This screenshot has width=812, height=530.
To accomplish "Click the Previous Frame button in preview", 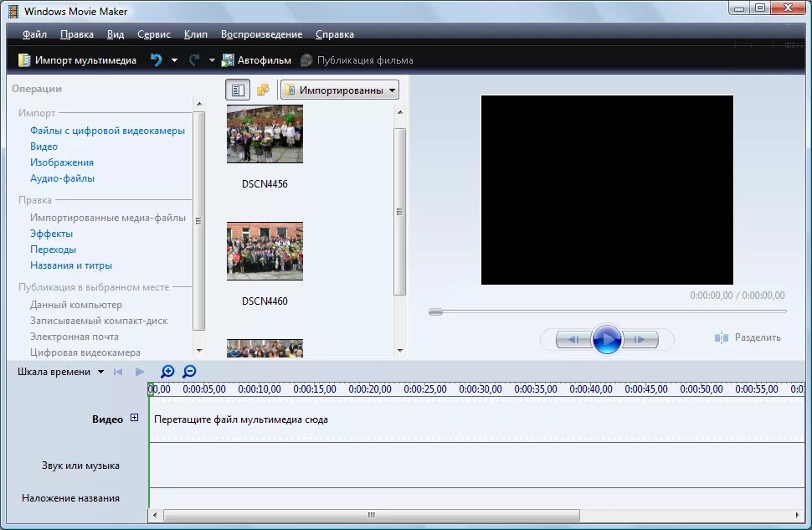I will pos(573,339).
